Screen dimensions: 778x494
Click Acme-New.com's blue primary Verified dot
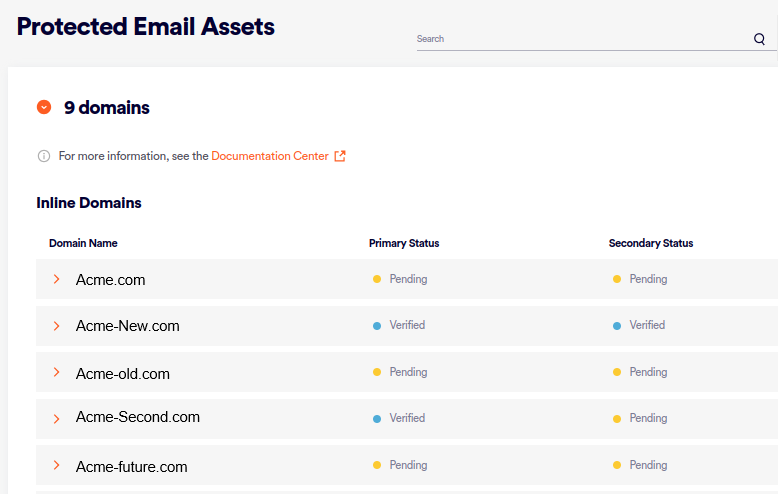377,326
